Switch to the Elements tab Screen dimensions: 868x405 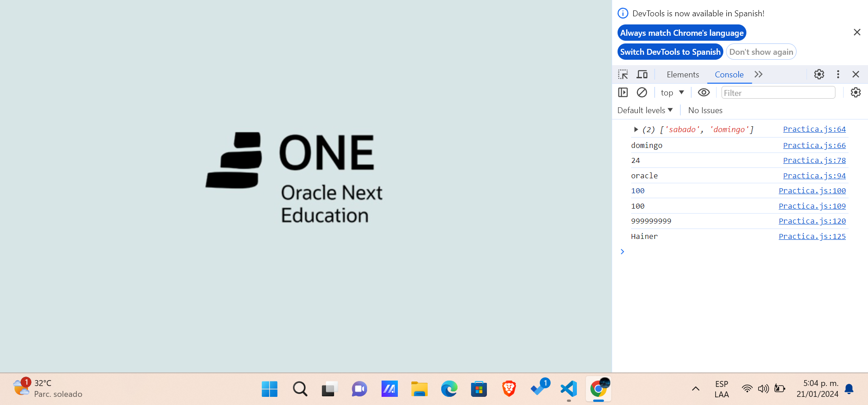[x=683, y=75]
